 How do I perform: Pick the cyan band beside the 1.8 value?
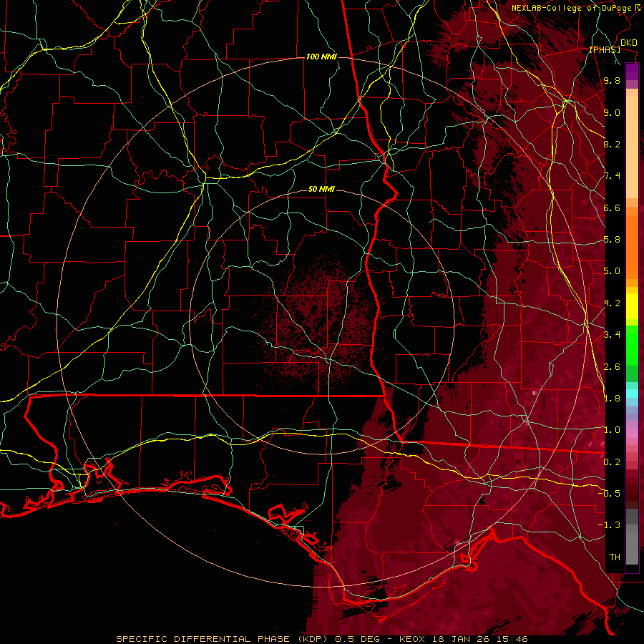tap(632, 393)
